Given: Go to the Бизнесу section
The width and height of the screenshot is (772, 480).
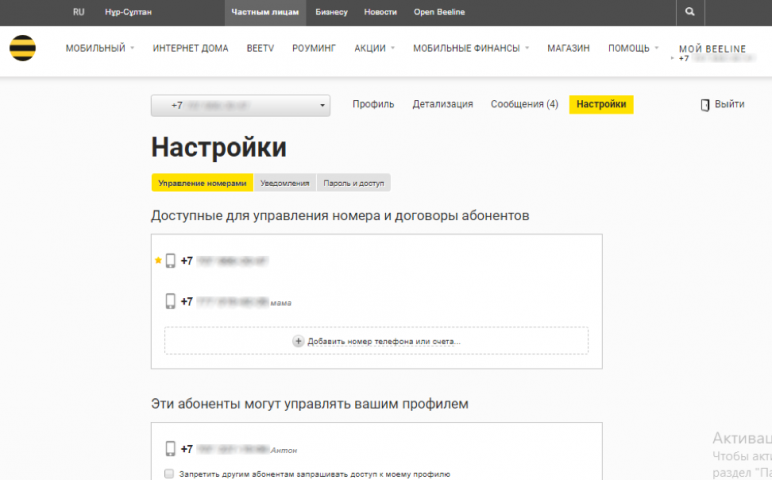Looking at the screenshot, I should [331, 12].
